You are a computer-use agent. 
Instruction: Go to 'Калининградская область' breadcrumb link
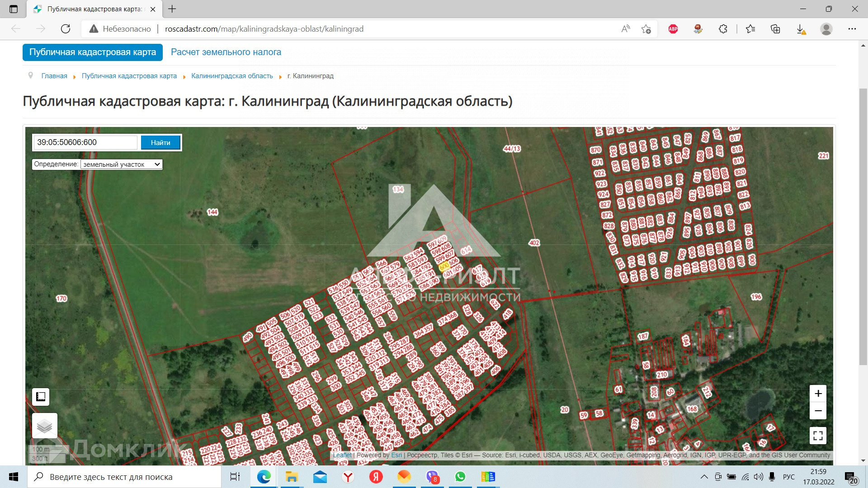[232, 76]
